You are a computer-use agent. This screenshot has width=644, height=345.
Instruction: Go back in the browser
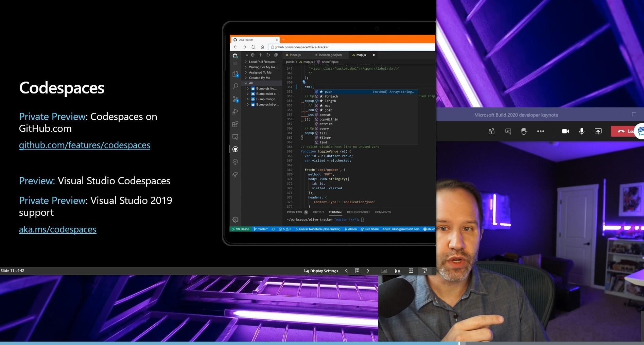(235, 47)
